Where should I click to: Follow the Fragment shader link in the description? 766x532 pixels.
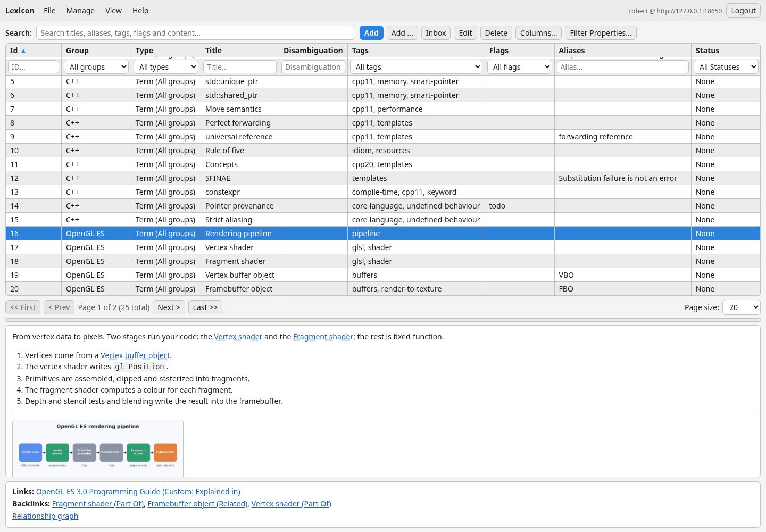[x=323, y=337]
